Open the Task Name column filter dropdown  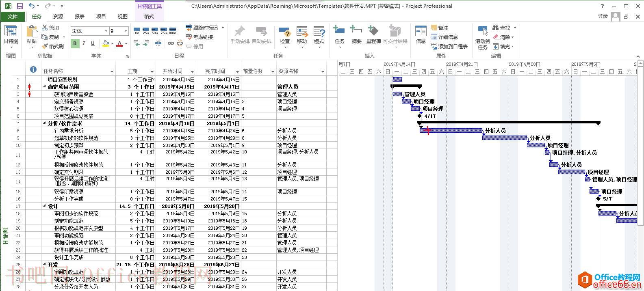coord(112,72)
